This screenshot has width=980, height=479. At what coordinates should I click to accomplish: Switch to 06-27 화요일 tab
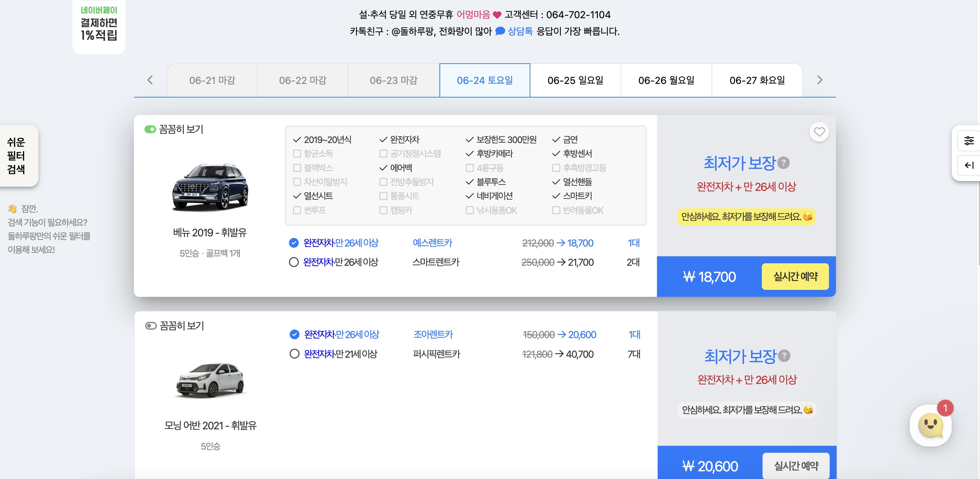coord(757,80)
